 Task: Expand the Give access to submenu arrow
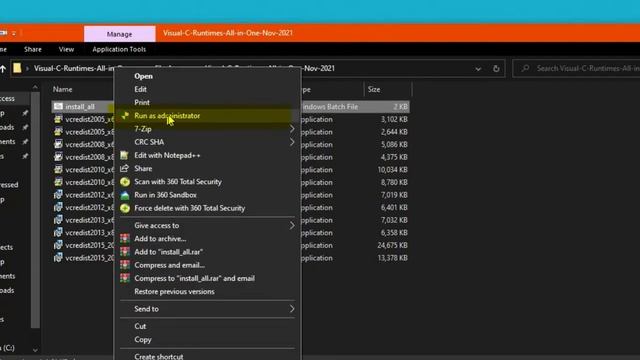[292, 226]
